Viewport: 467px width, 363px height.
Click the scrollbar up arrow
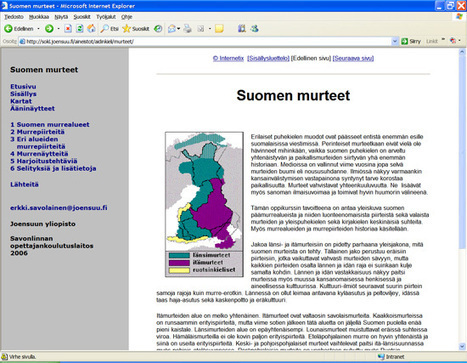click(x=462, y=52)
